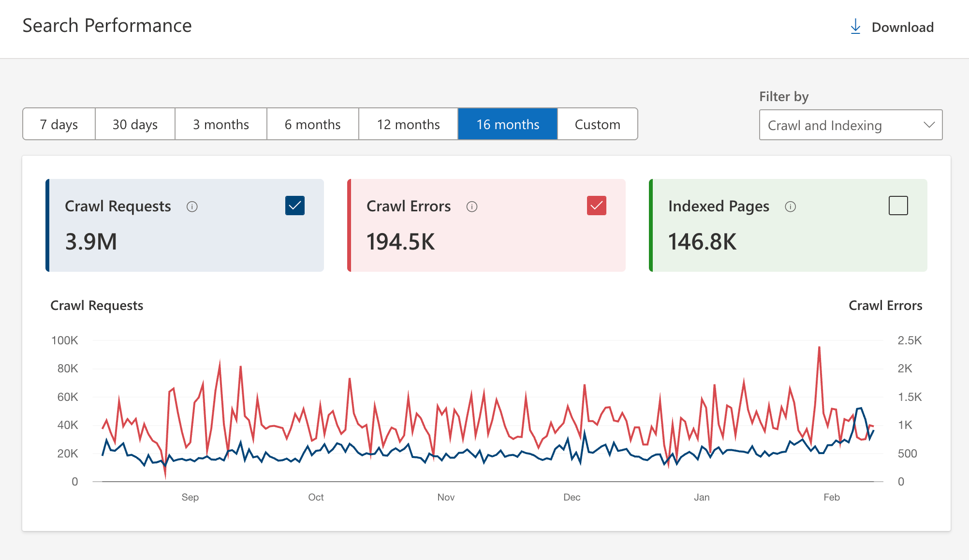Switch to the 6 months view
Viewport: 969px width, 560px height.
pyautogui.click(x=312, y=124)
